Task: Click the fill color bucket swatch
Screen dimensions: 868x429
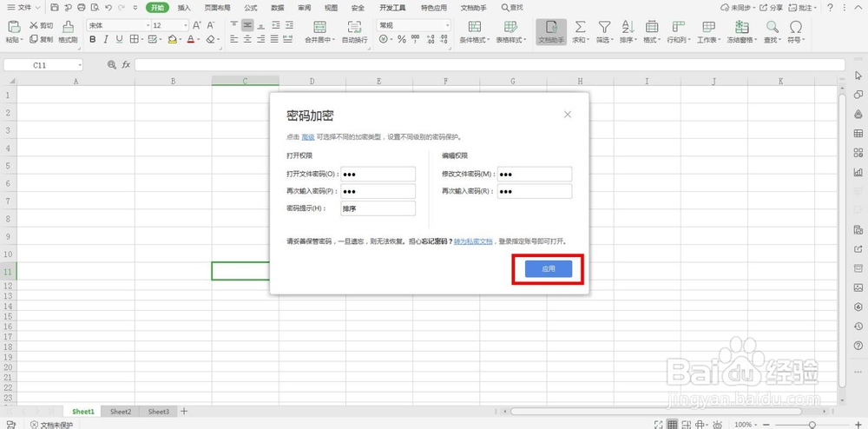Action: 172,39
